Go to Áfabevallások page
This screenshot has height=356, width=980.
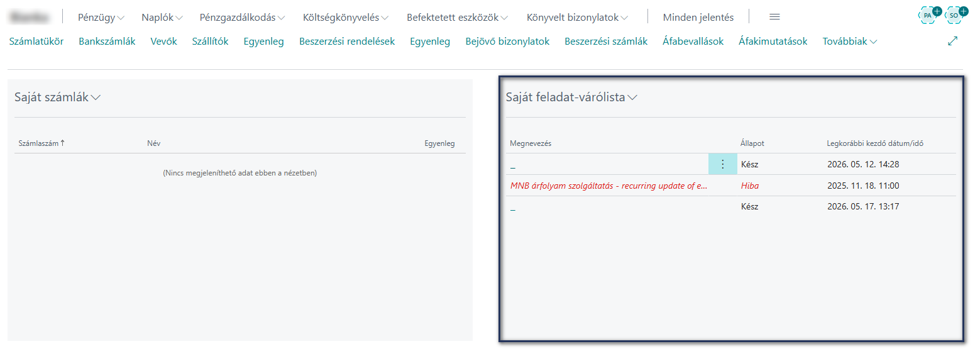(693, 42)
